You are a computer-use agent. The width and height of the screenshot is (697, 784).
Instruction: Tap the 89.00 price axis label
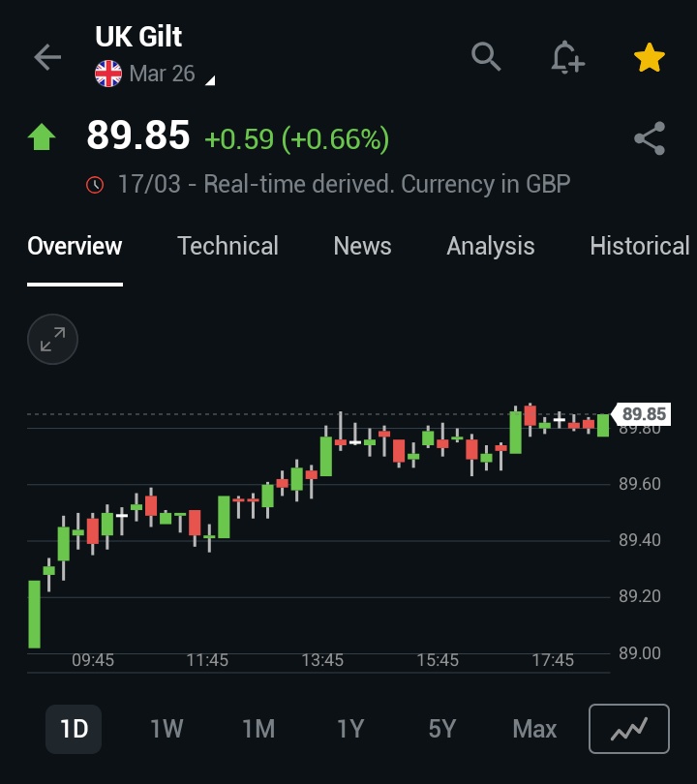click(640, 653)
